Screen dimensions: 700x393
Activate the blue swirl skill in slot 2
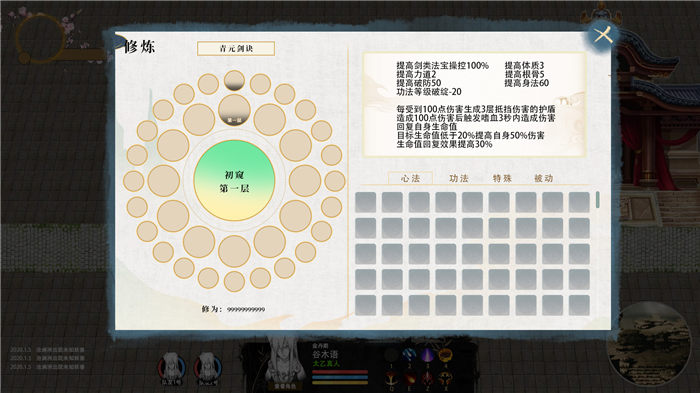click(409, 355)
